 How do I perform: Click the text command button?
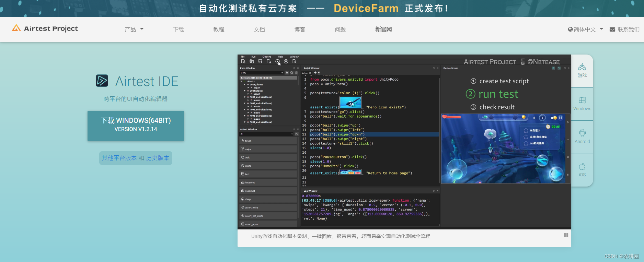[x=268, y=174]
